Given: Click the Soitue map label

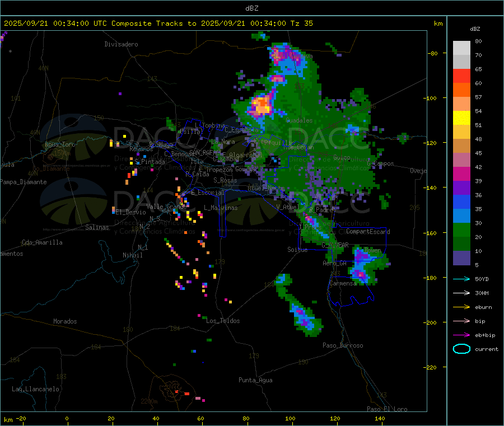Looking at the screenshot, I should pos(297,250).
